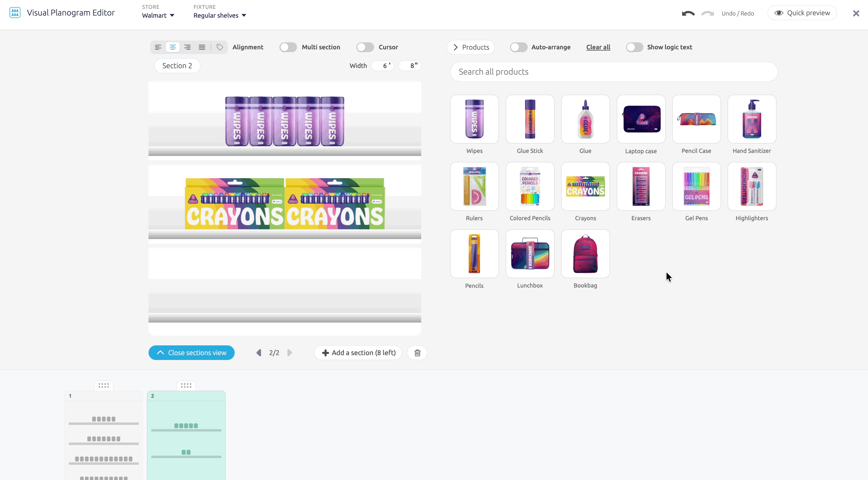Open the Walmart store dropdown
The image size is (868, 480).
click(158, 16)
